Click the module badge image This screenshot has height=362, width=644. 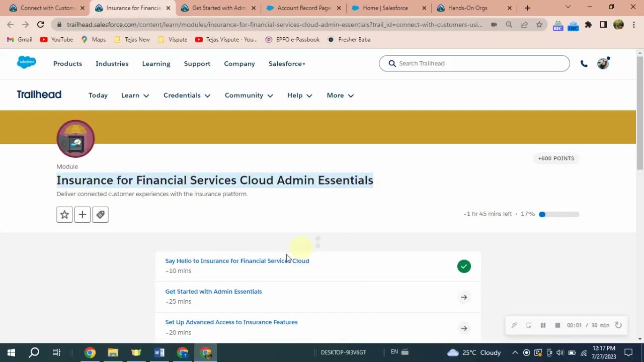(75, 139)
